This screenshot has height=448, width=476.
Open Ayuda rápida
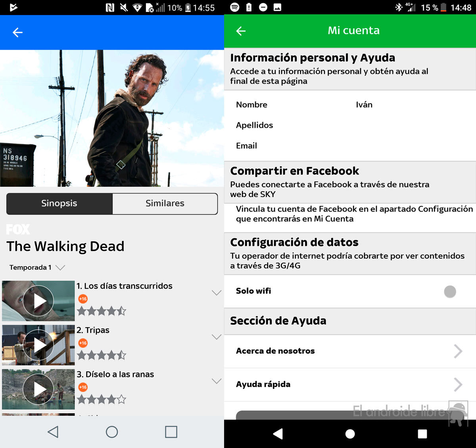(x=350, y=385)
